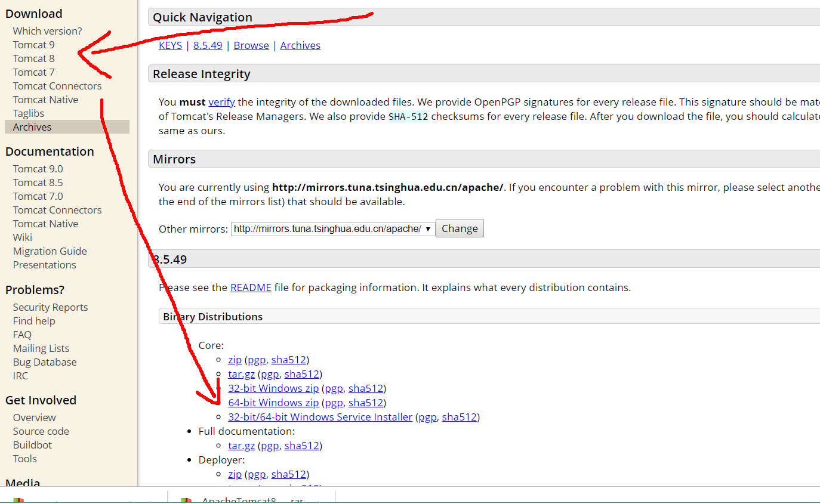Screen dimensions: 820x504
Task: Open the 'verify' link in Release Integrity
Action: click(221, 102)
